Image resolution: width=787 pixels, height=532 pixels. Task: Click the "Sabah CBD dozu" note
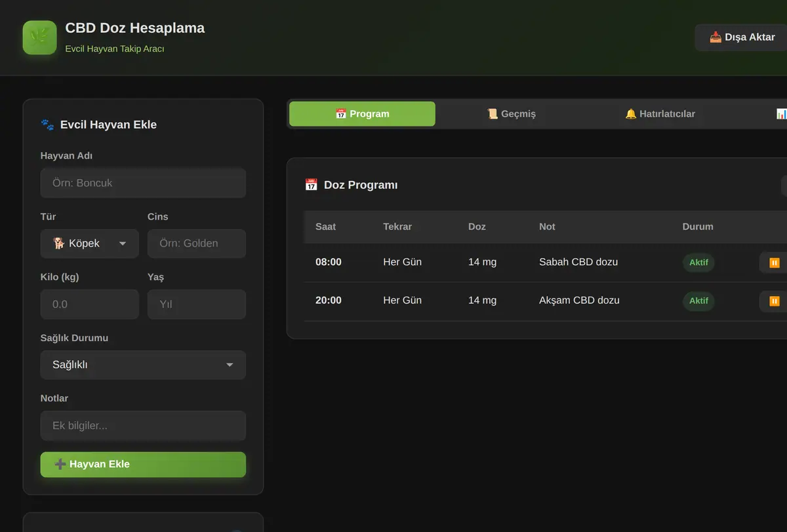pyautogui.click(x=578, y=262)
